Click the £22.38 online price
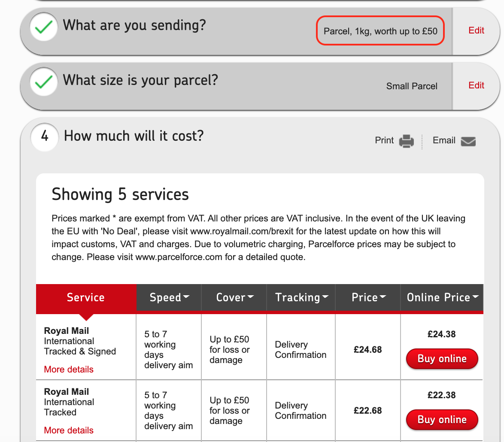The image size is (504, 442). click(442, 395)
